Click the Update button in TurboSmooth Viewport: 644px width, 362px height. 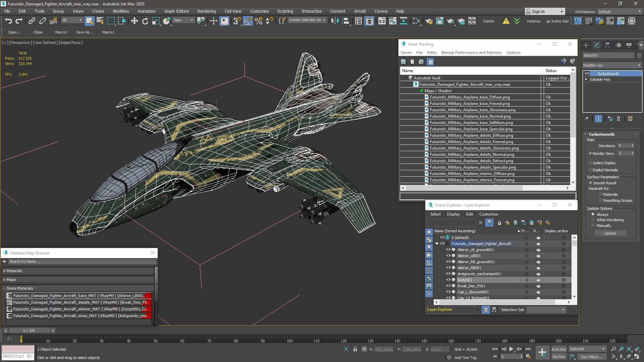610,233
